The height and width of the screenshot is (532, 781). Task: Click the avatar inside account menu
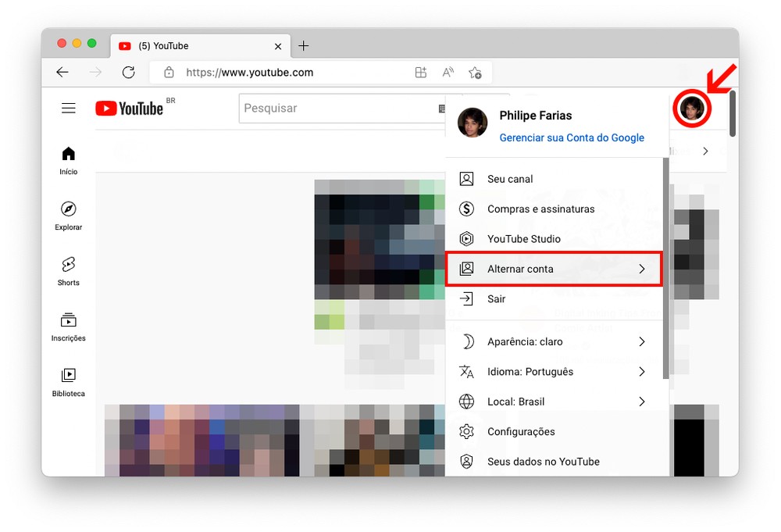click(x=473, y=123)
